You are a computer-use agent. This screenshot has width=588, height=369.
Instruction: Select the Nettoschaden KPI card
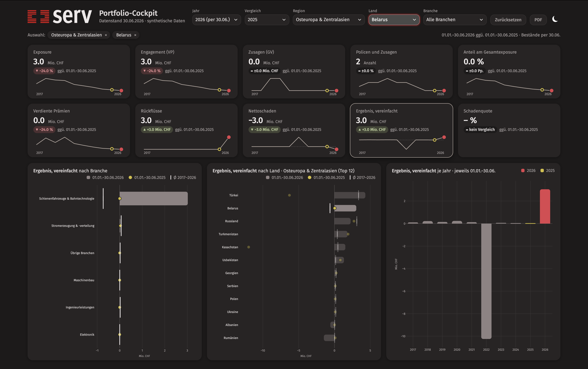[294, 130]
